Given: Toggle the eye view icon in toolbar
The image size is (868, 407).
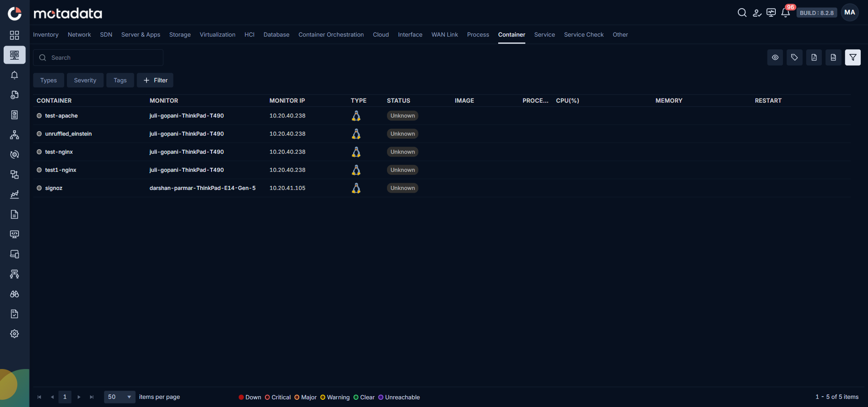Looking at the screenshot, I should (x=775, y=57).
